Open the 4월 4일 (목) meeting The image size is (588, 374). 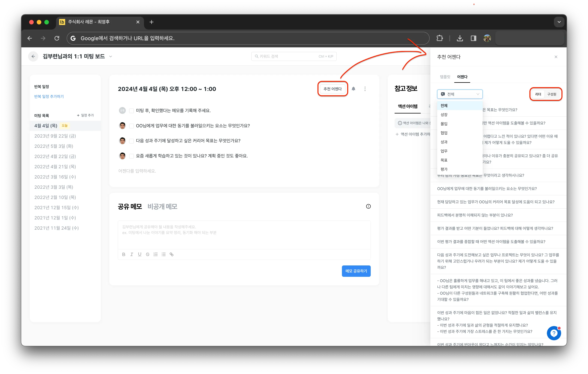[65, 126]
